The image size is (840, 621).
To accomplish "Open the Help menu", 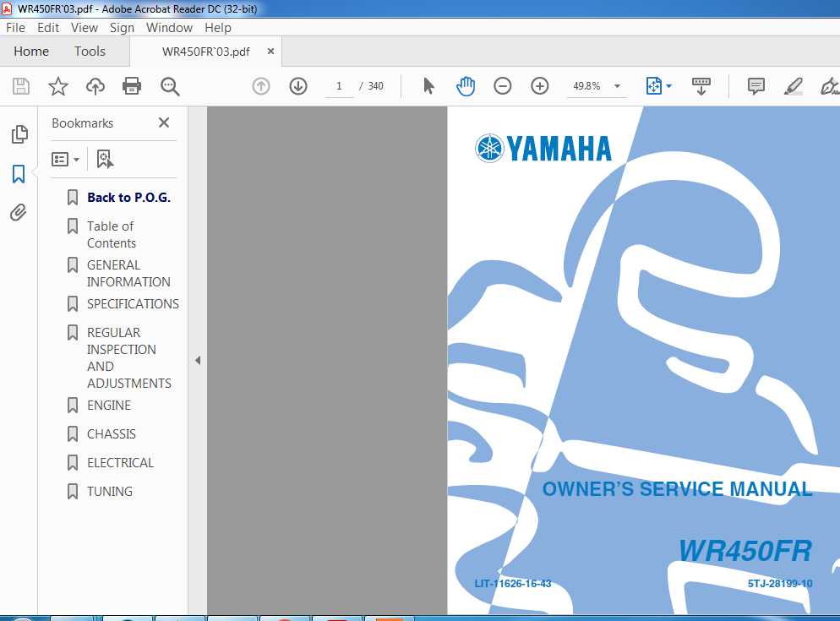I will tap(218, 28).
